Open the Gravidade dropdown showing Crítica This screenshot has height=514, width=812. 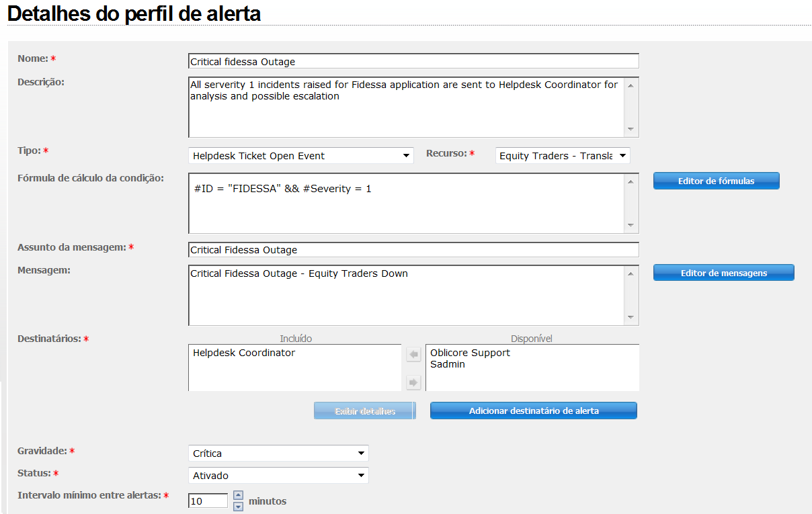tap(362, 453)
